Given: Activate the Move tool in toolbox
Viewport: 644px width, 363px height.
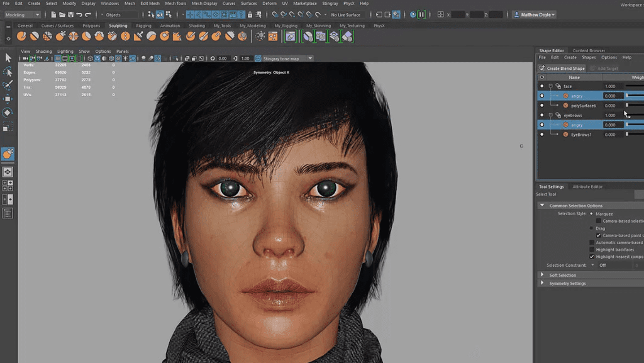Looking at the screenshot, I should tap(8, 99).
